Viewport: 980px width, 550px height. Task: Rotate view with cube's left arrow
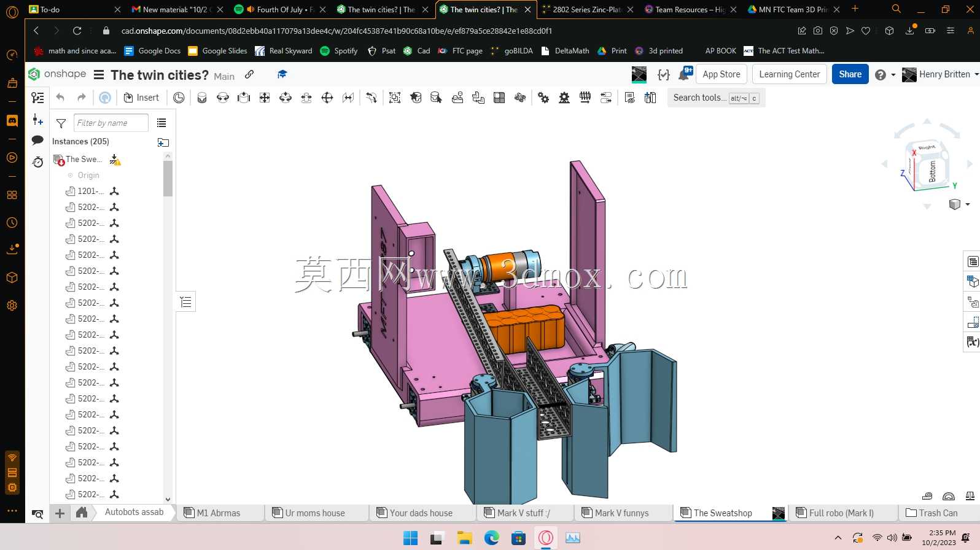pyautogui.click(x=885, y=164)
